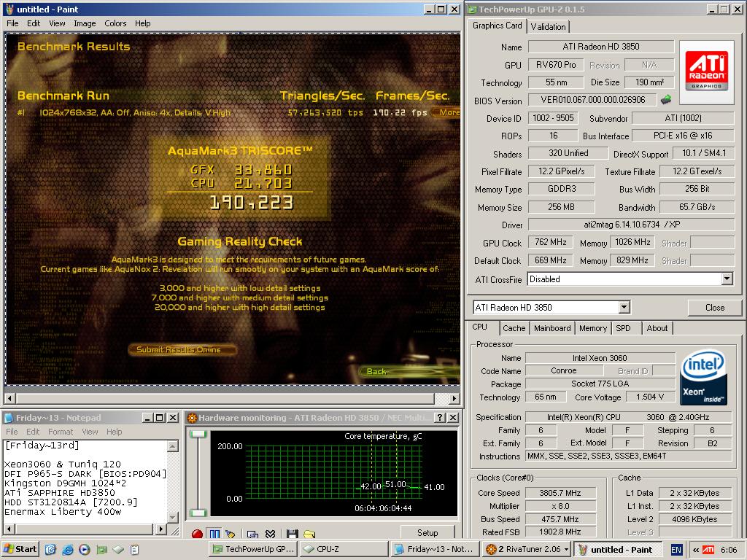Open the Image menu in Paint
Viewport: 747px width, 560px height.
click(x=85, y=23)
